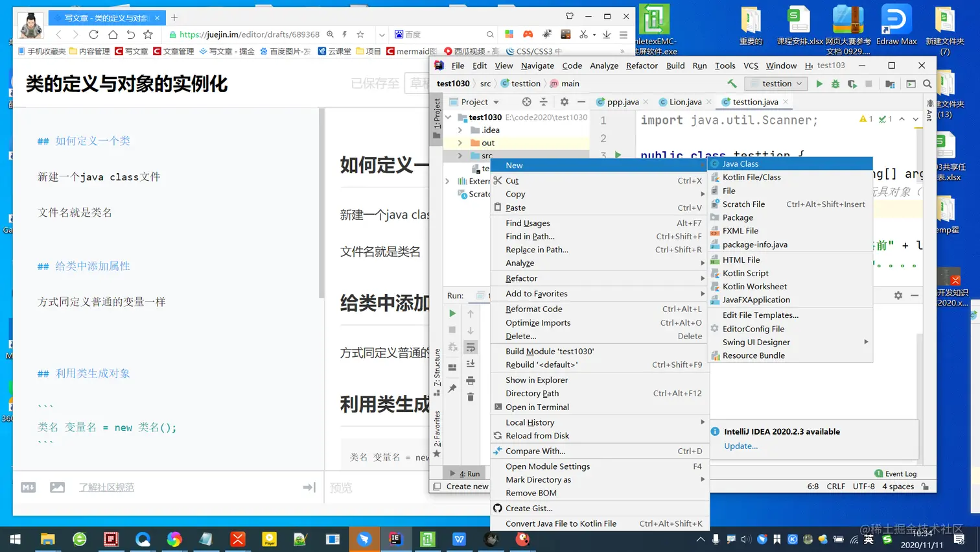Expand the out folder

[460, 143]
